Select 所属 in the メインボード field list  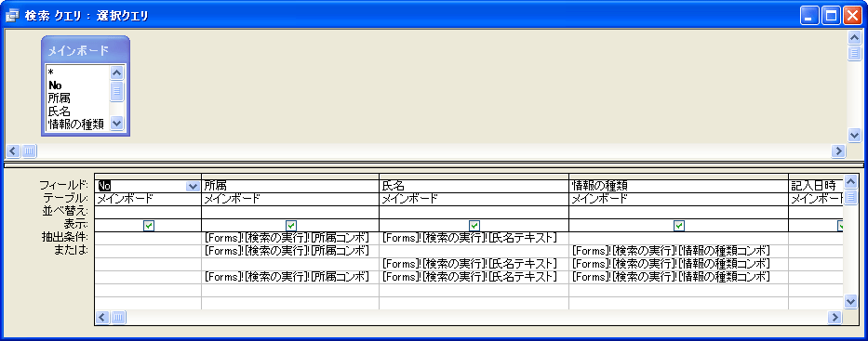[x=60, y=98]
